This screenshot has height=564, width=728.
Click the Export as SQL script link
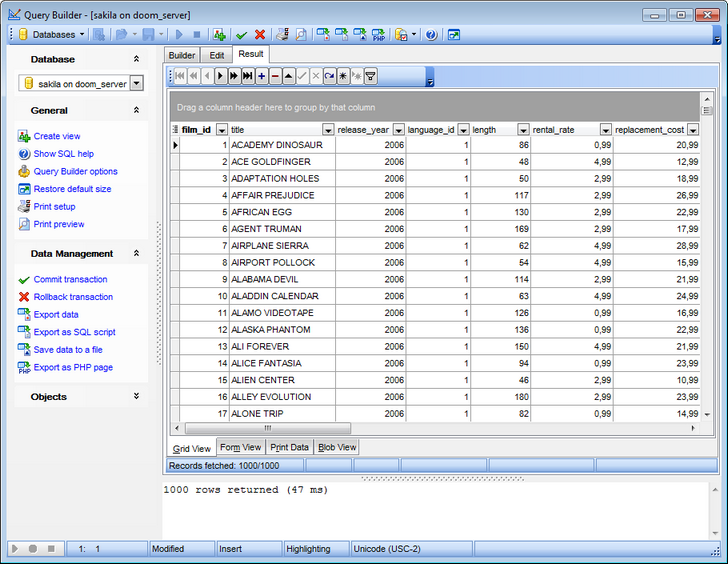tap(74, 332)
